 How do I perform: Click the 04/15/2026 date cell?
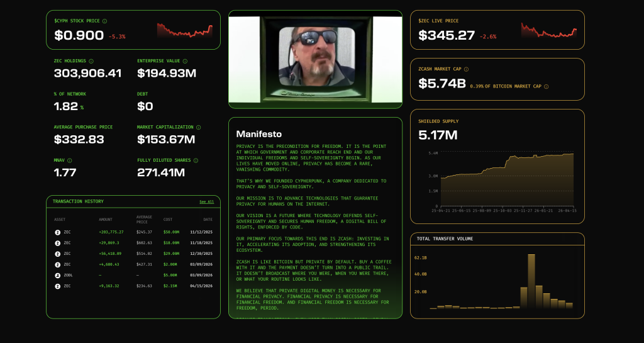point(201,286)
